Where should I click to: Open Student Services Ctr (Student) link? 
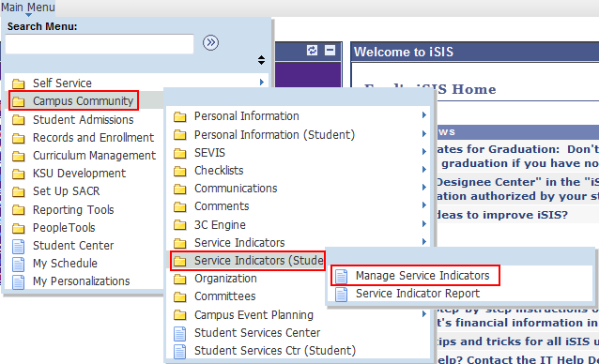tap(275, 350)
